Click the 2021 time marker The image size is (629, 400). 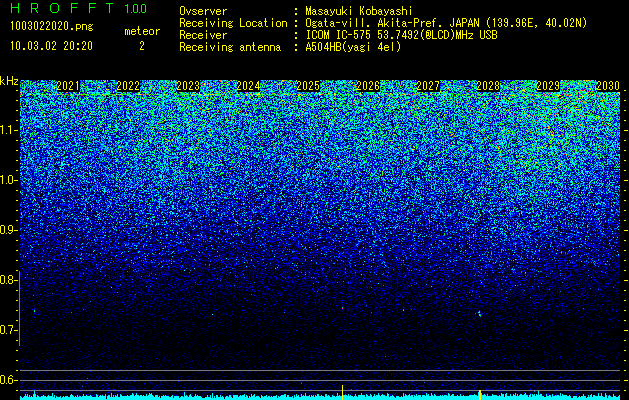click(68, 86)
